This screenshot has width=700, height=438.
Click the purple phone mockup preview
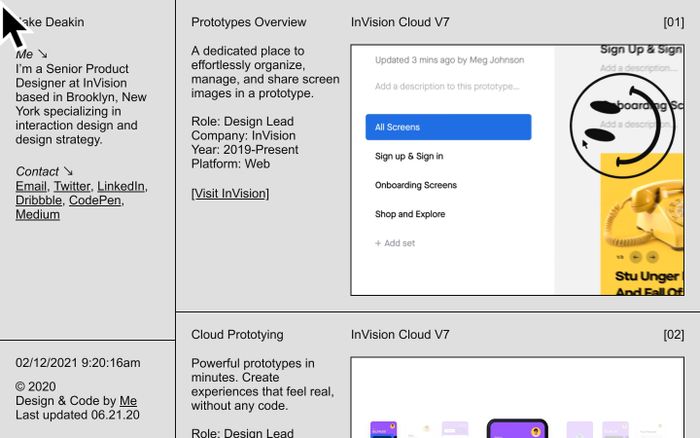(517, 428)
